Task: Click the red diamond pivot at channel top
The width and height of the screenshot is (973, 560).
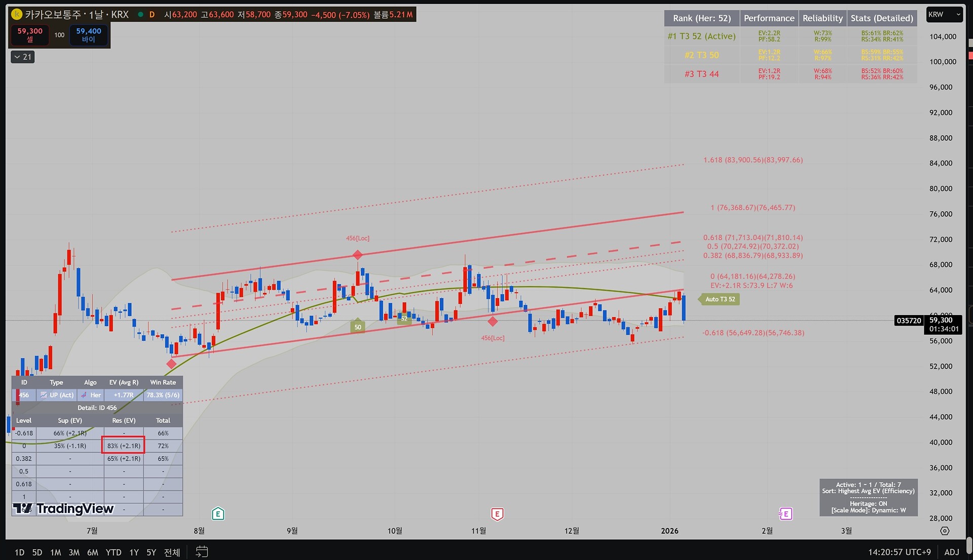Action: tap(358, 255)
